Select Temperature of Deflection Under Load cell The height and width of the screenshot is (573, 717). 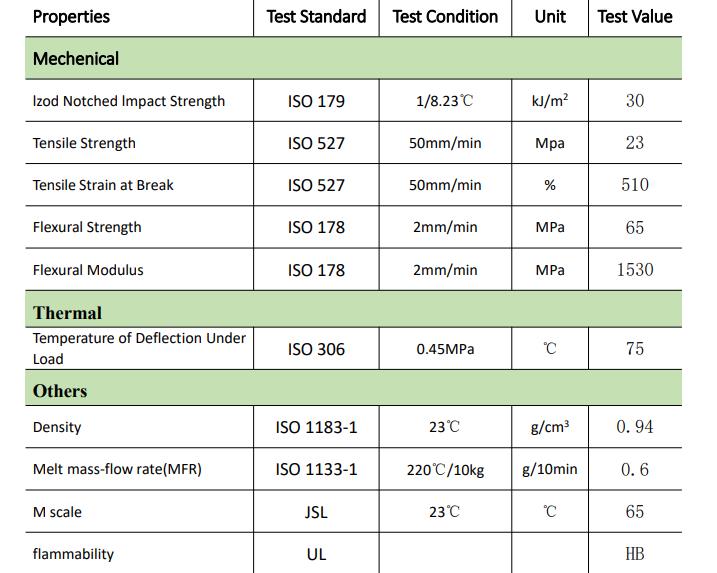click(x=139, y=348)
